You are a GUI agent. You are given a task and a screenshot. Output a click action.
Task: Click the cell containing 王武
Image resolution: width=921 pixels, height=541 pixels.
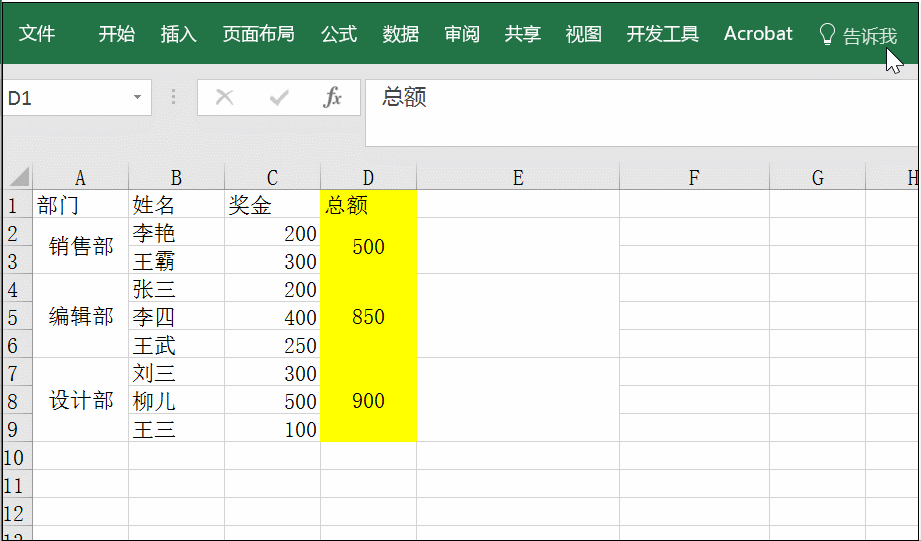pyautogui.click(x=176, y=344)
